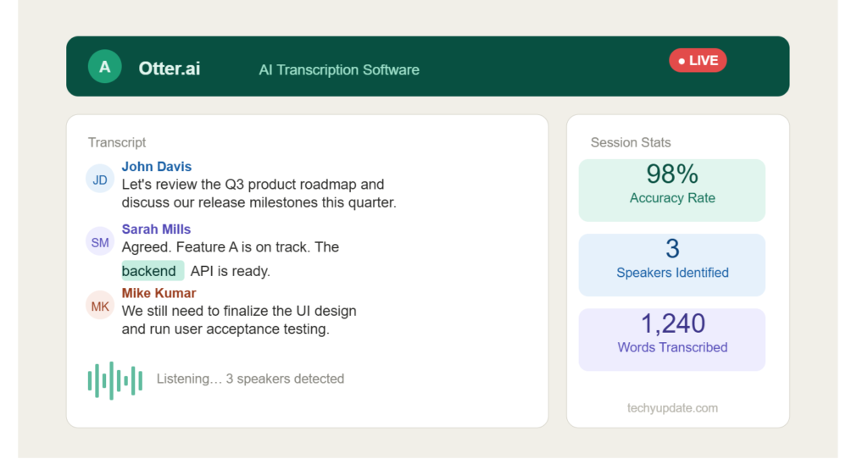Image resolution: width=868 pixels, height=470 pixels.
Task: Click Sarah's Feature A is on track line
Action: [x=231, y=247]
